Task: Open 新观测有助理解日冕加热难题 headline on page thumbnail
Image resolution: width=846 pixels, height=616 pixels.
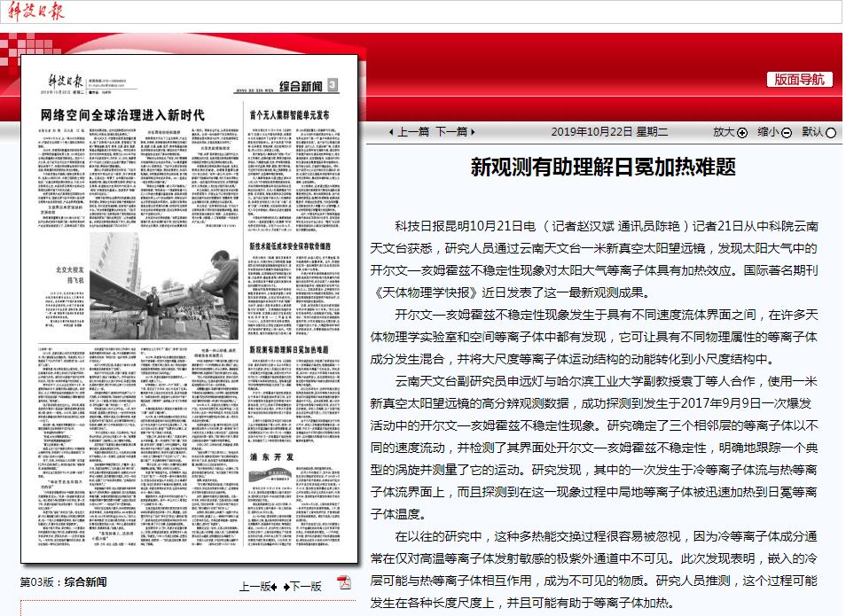Action: (x=289, y=349)
